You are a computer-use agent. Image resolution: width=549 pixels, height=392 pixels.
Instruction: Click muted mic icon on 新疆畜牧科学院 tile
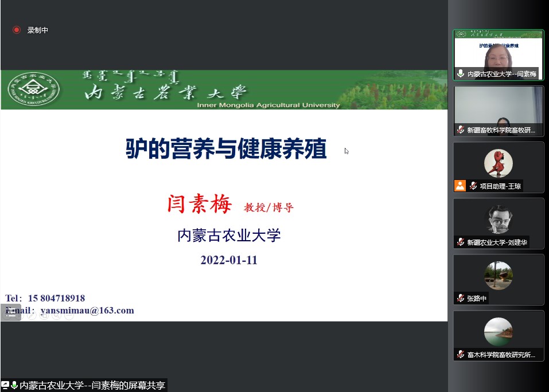pyautogui.click(x=460, y=130)
